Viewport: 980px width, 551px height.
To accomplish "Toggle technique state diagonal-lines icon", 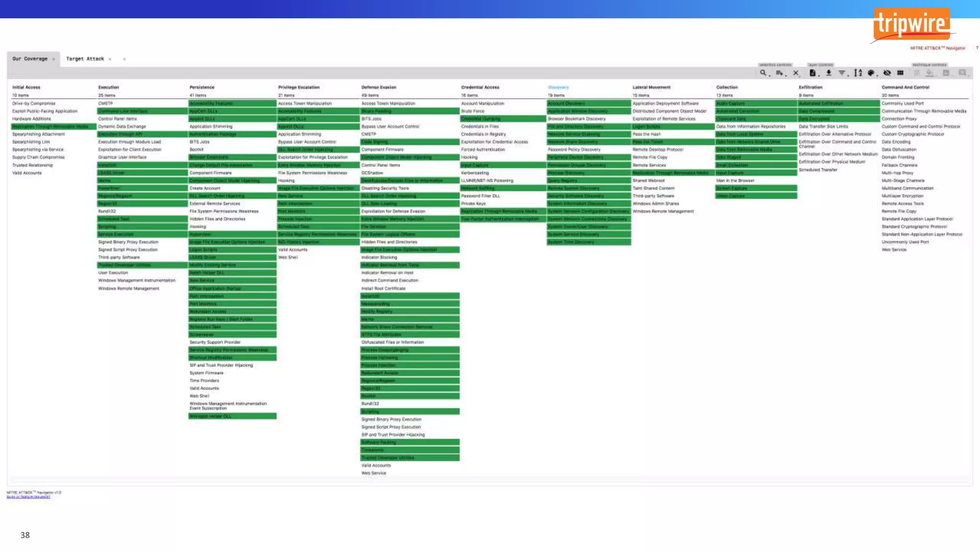I will pos(917,73).
